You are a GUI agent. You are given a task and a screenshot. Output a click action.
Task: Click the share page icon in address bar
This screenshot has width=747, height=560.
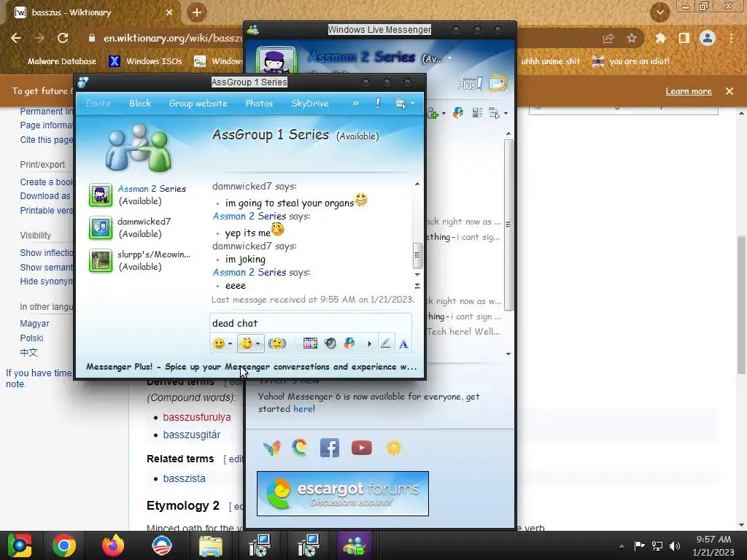[608, 38]
